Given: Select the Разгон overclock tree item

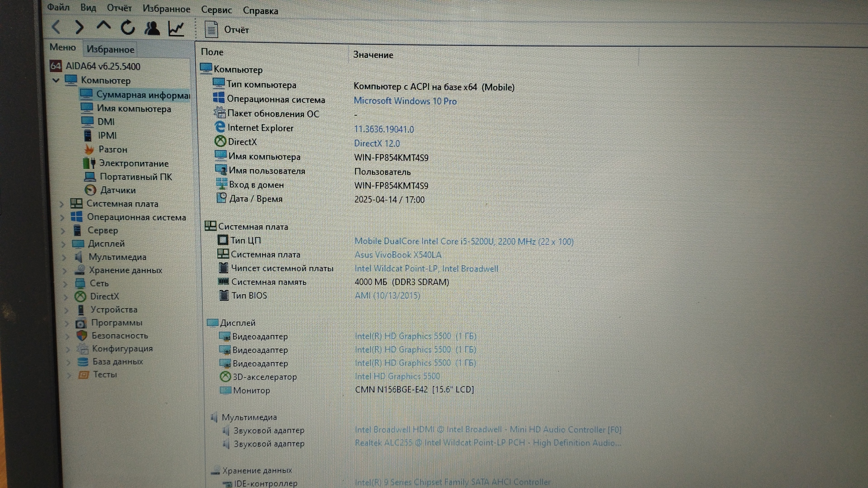Looking at the screenshot, I should [113, 150].
